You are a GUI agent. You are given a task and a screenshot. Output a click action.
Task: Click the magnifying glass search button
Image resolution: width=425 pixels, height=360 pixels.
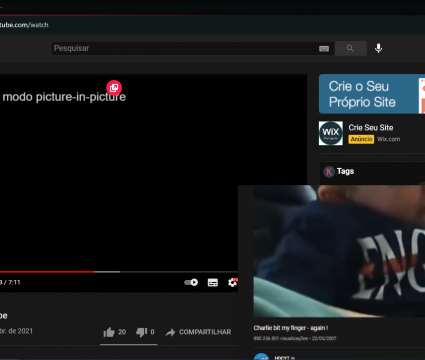pos(350,48)
